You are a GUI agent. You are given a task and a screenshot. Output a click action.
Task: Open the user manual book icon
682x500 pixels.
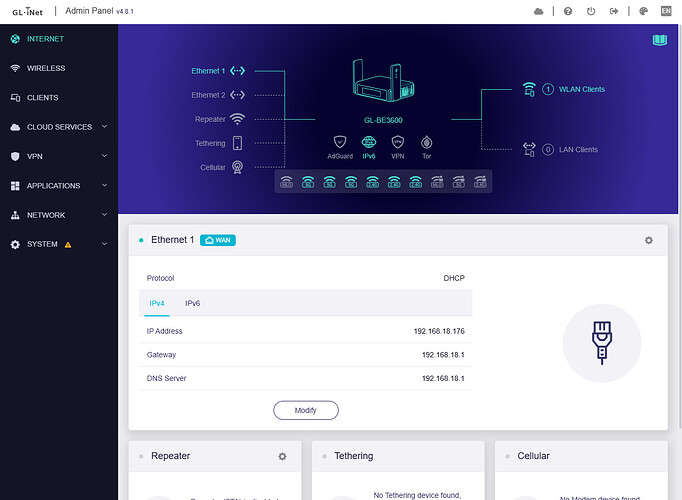[660, 40]
